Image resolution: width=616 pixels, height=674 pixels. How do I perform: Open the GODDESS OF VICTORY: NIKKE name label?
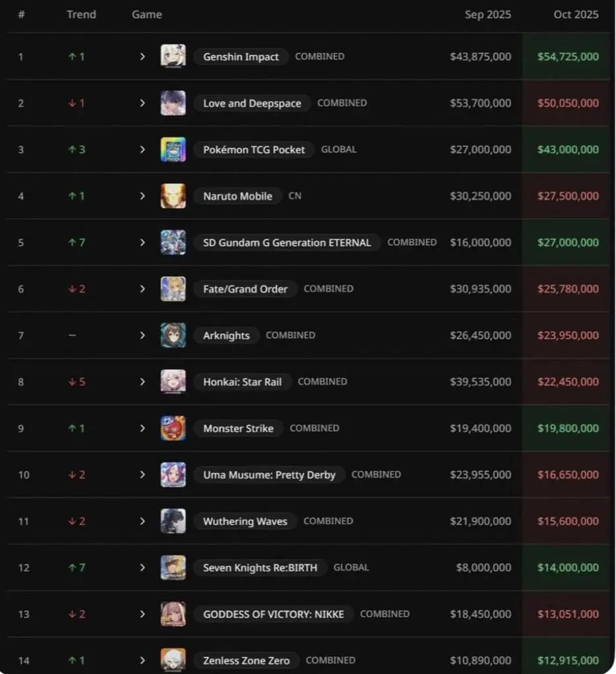(274, 614)
